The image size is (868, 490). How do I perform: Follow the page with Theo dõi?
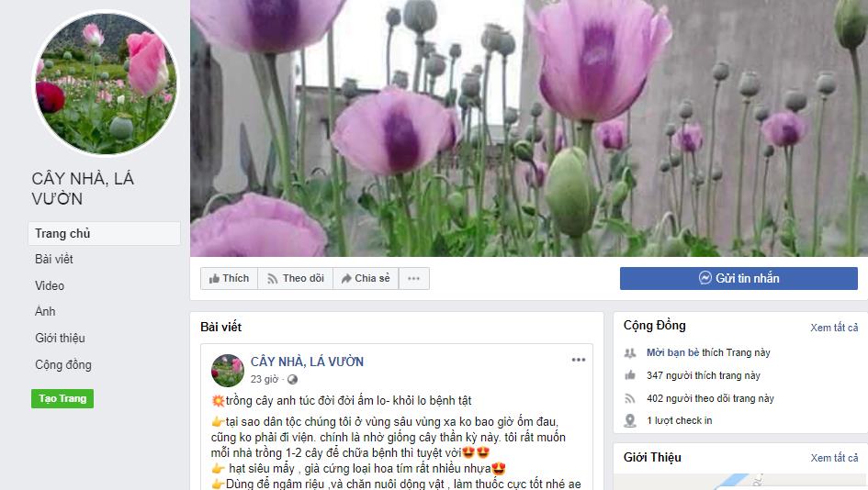coord(296,278)
